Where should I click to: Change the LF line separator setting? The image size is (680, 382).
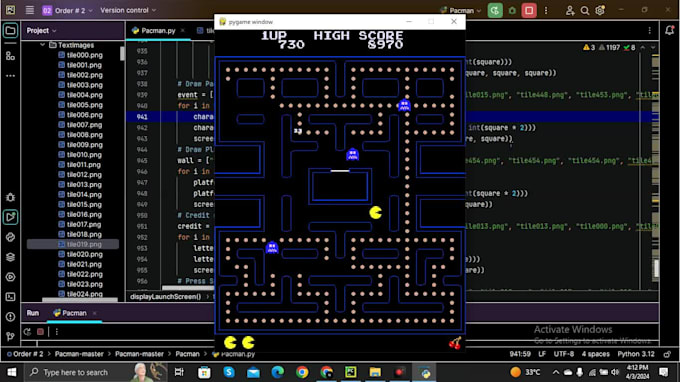(542, 354)
